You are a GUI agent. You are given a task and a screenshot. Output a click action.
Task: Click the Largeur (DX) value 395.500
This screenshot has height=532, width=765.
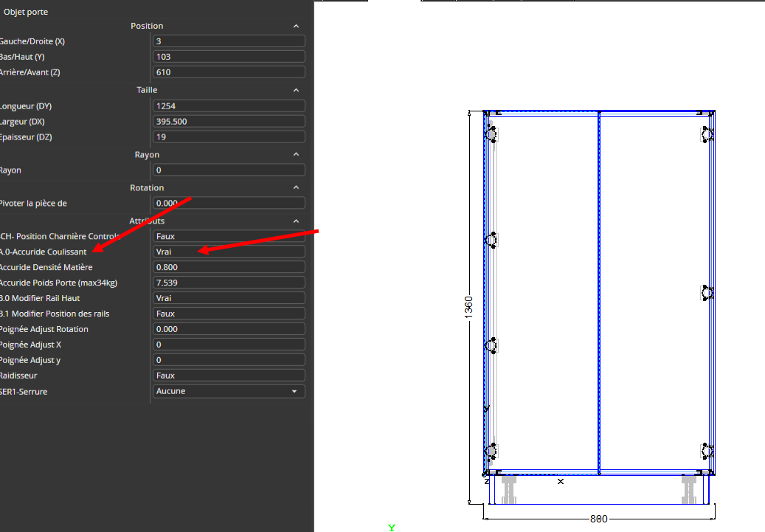tap(229, 122)
